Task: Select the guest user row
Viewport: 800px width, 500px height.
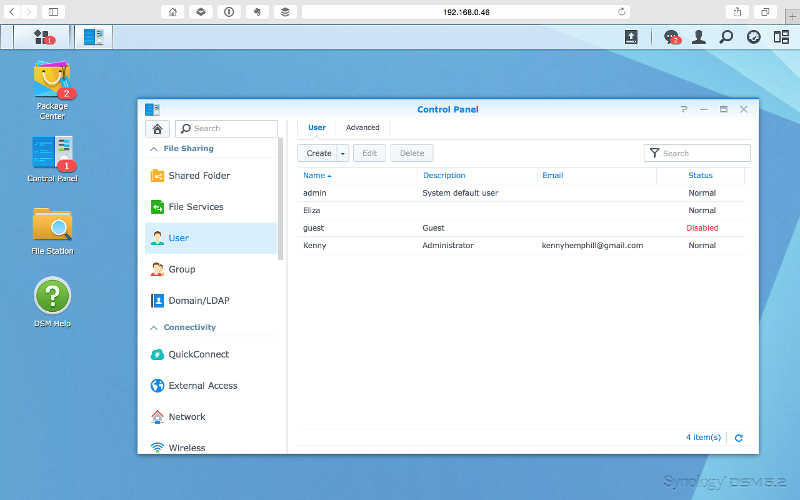Action: [x=521, y=228]
